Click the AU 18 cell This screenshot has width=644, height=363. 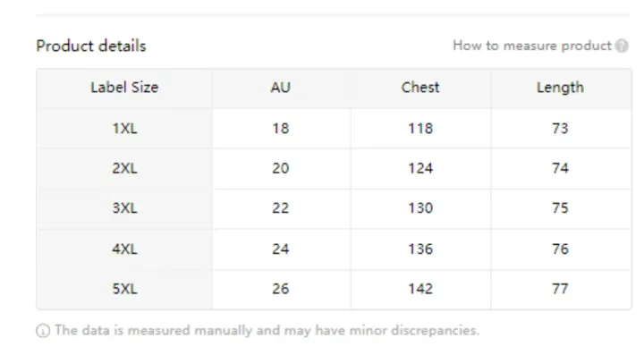(x=281, y=128)
